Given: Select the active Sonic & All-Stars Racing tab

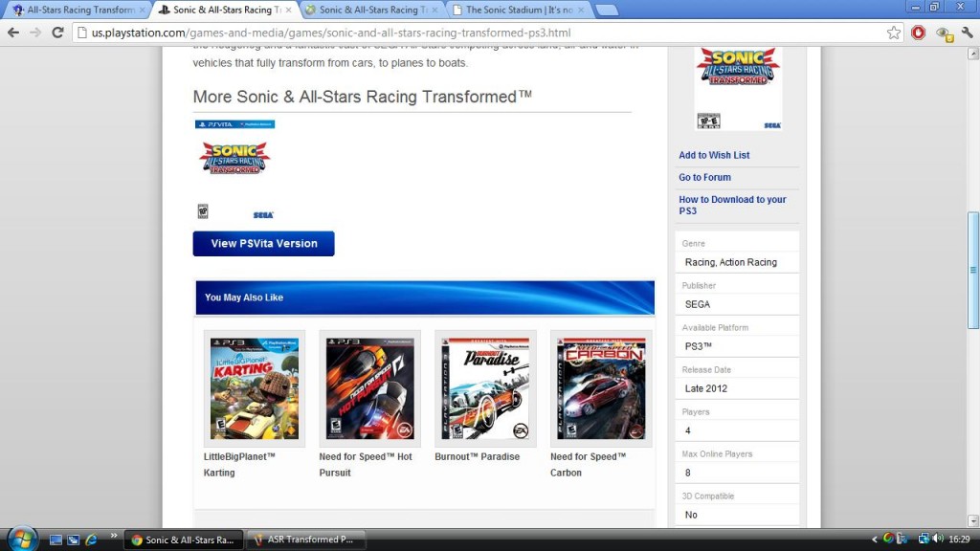Looking at the screenshot, I should (226, 10).
